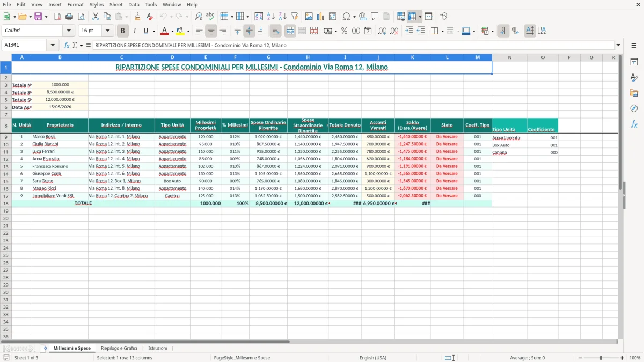The height and width of the screenshot is (362, 644).
Task: Open the Format menu
Action: [x=75, y=4]
